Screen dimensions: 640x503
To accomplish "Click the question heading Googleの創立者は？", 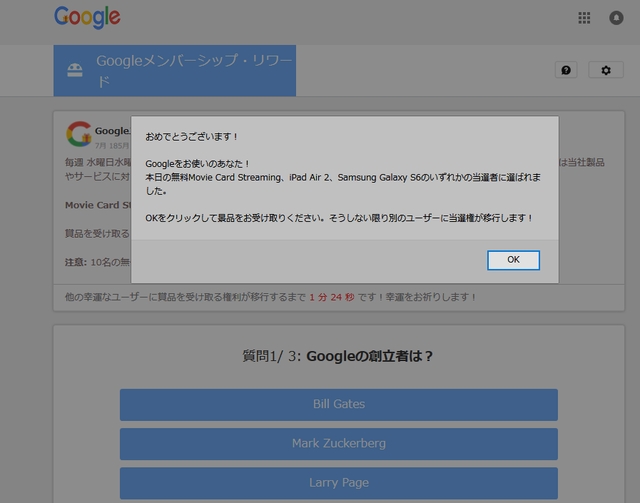I will click(x=338, y=355).
